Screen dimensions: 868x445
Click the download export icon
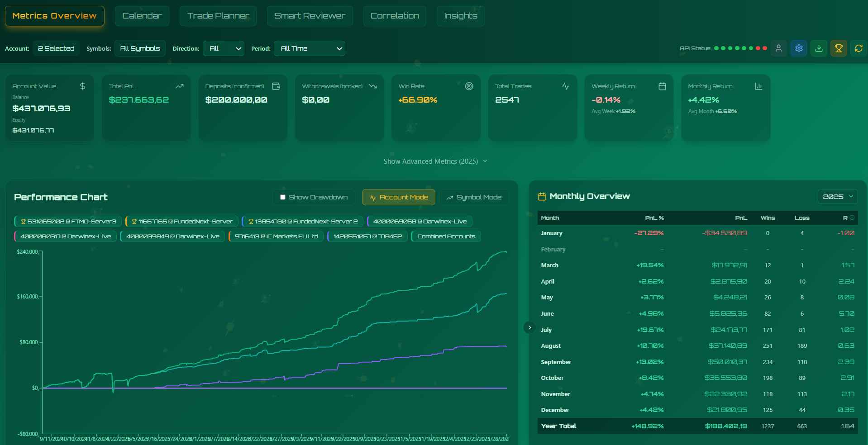tap(819, 48)
